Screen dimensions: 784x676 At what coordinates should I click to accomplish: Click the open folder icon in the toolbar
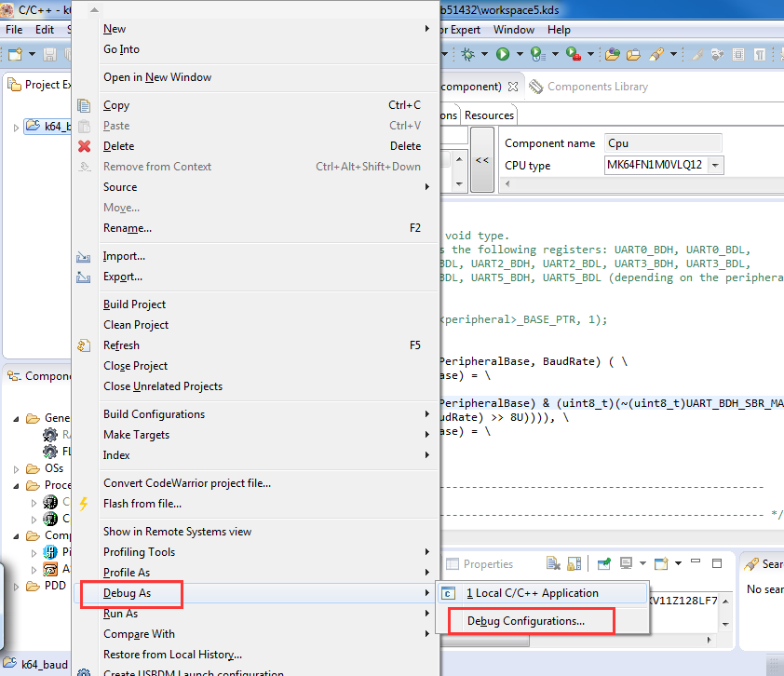pos(633,54)
